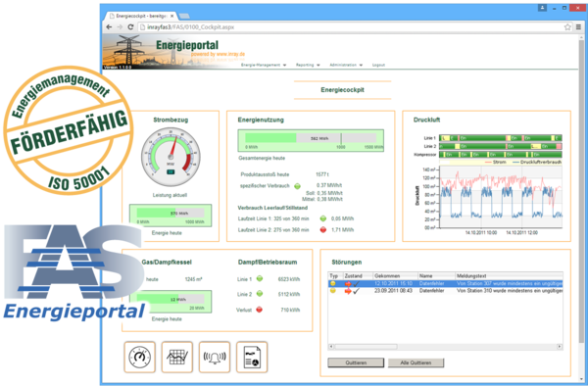Image resolution: width=588 pixels, height=386 pixels.
Task: Select first Datenfehler row dated 12.10.2011
Action: 446,284
